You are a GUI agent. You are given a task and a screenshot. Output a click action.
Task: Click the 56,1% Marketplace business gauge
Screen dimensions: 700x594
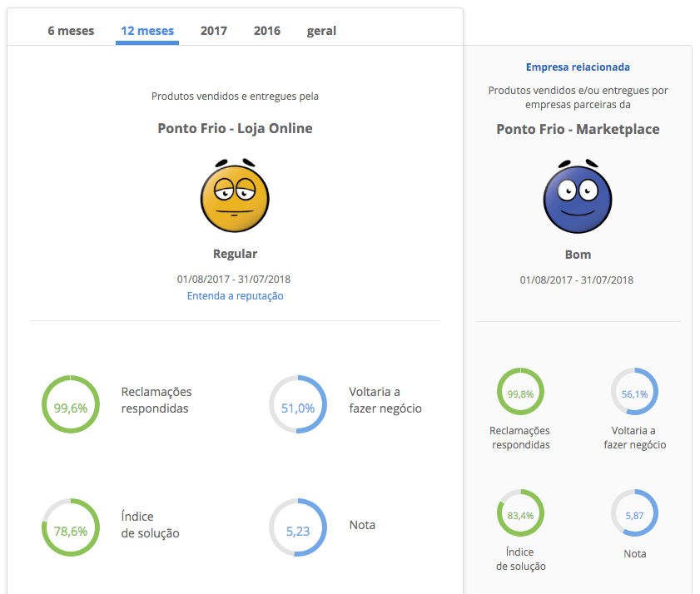pos(634,394)
